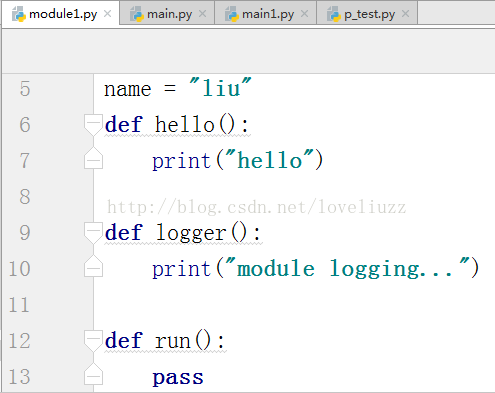Click fold end marker on line 7
This screenshot has width=495, height=393.
click(93, 158)
